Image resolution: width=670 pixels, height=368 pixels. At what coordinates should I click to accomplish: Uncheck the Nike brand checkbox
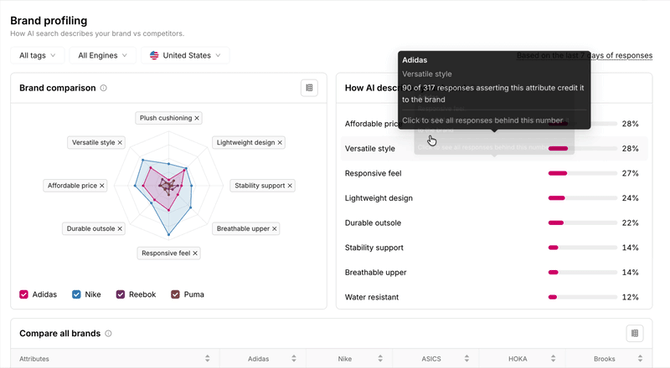coord(76,294)
